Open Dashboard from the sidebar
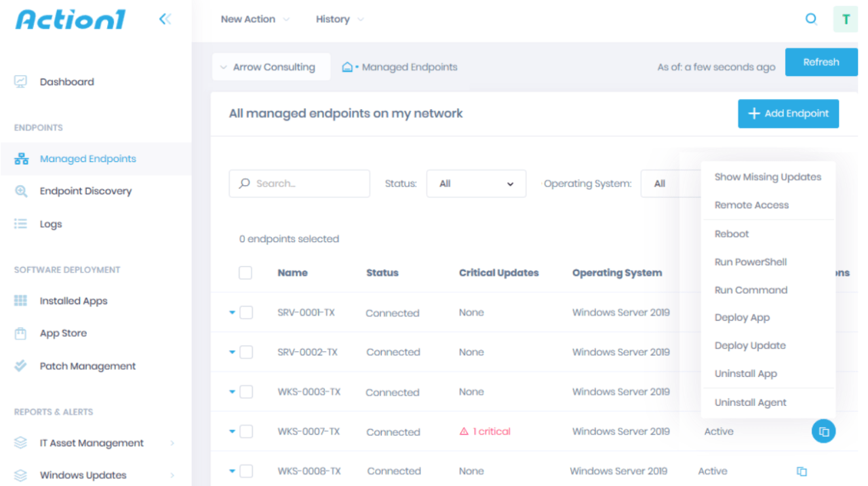Screen dimensions: 868x486 (x=66, y=82)
